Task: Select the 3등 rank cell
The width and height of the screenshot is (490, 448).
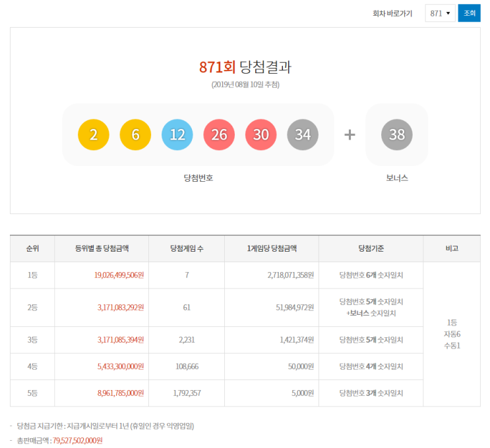Action: click(x=32, y=340)
